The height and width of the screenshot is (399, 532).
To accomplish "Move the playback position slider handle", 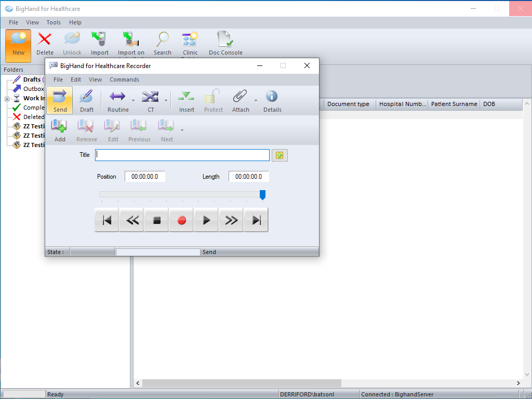I will [x=262, y=195].
